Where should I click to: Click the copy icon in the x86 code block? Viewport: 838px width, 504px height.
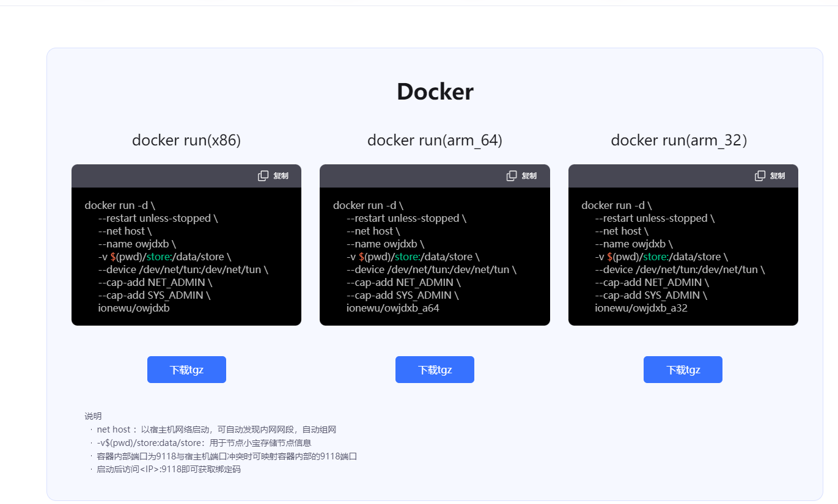click(x=263, y=176)
